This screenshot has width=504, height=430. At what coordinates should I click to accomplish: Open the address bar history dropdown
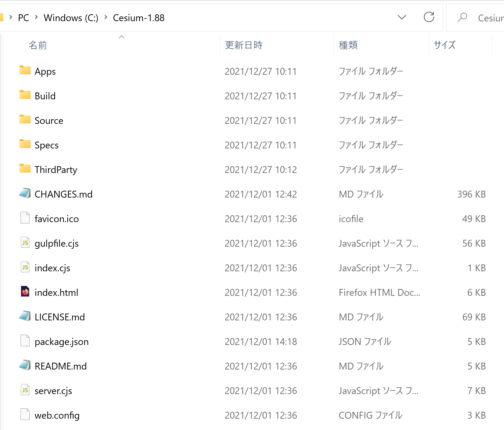pyautogui.click(x=402, y=17)
